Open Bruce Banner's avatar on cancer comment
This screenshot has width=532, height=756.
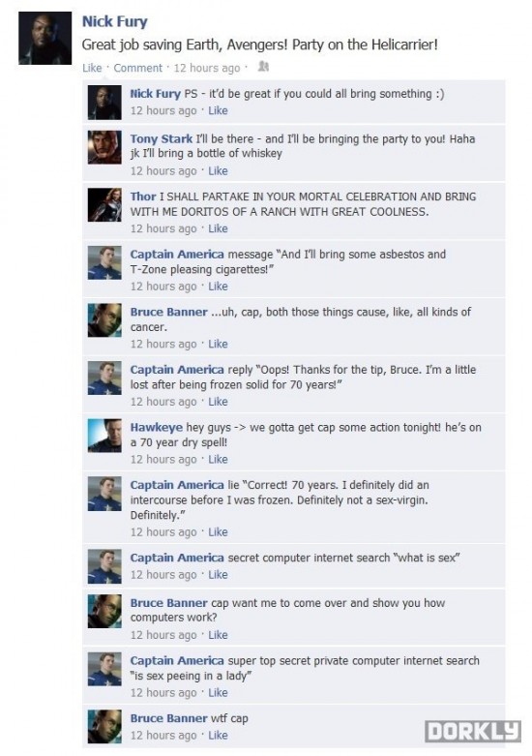coord(104,320)
